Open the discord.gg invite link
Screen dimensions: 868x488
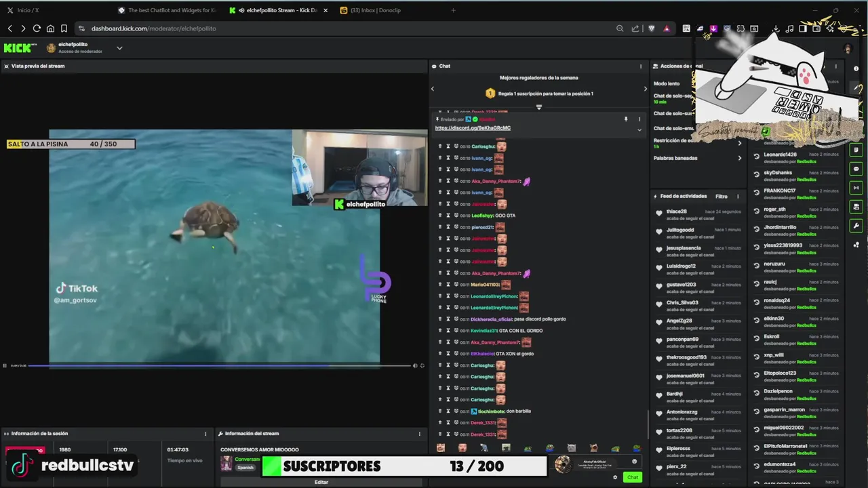click(473, 128)
